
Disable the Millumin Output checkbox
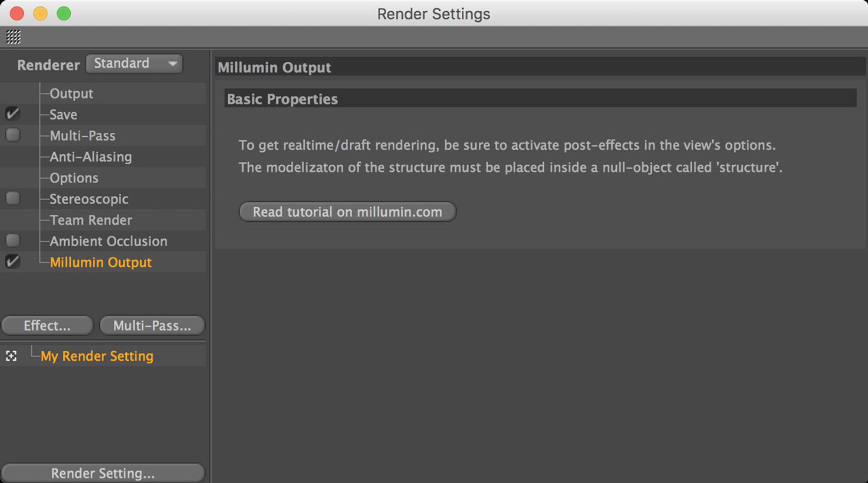pos(13,261)
